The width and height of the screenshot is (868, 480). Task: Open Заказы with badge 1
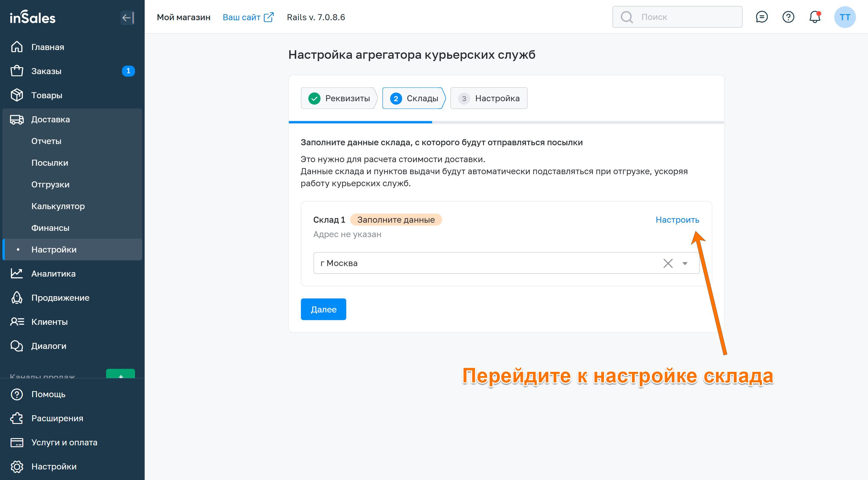tap(46, 71)
